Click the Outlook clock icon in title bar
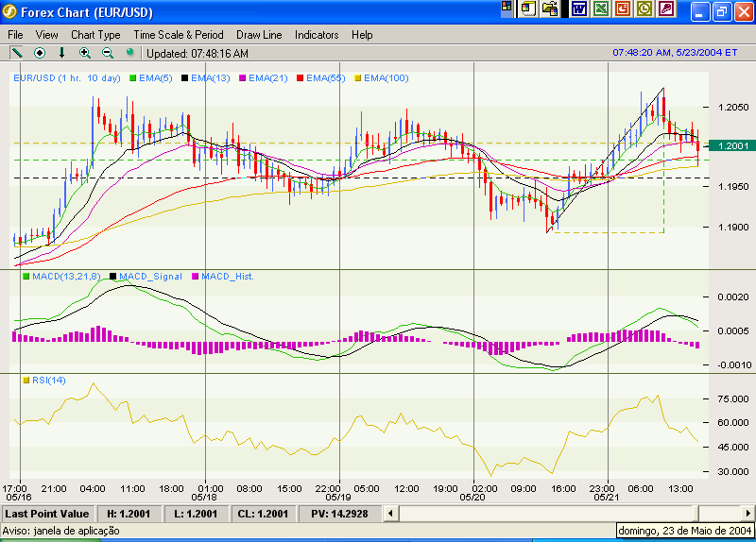This screenshot has height=542, width=756. (x=644, y=9)
